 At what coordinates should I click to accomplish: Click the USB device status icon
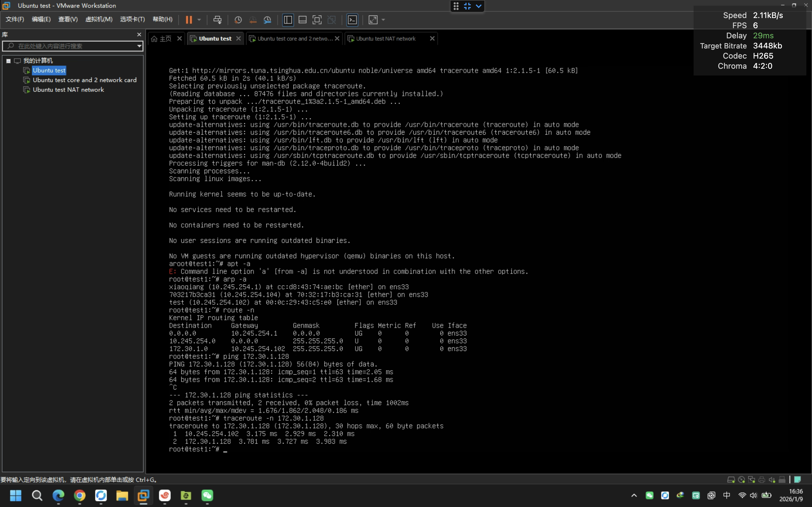(782, 479)
